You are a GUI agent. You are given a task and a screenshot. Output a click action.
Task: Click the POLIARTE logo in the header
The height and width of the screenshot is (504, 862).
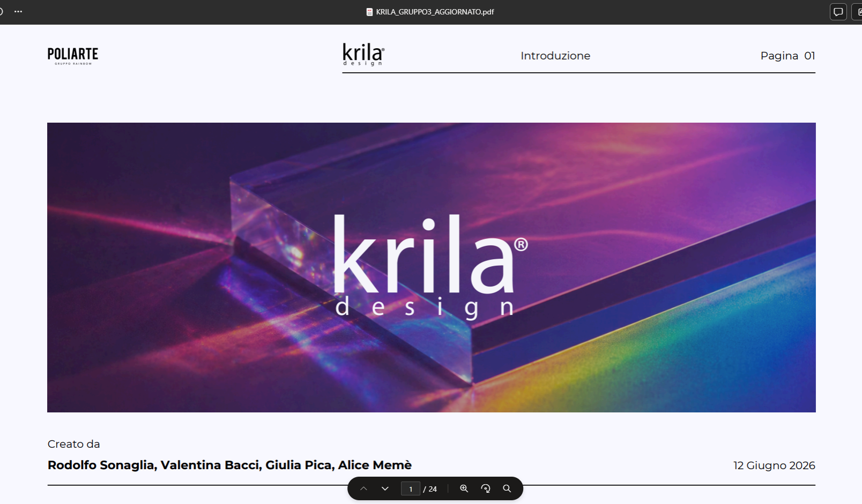(73, 56)
